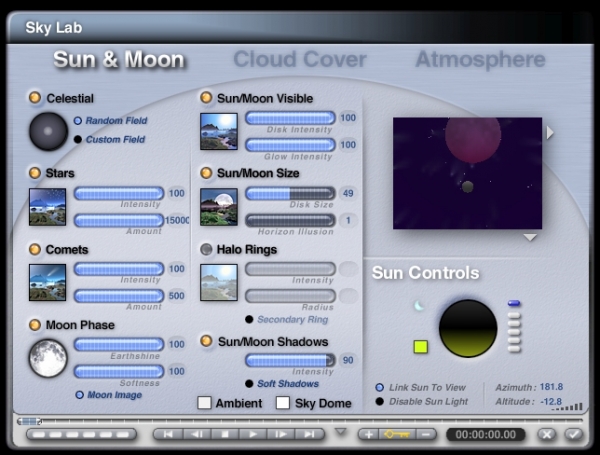
Task: Enable Link Sun To View
Action: 380,387
